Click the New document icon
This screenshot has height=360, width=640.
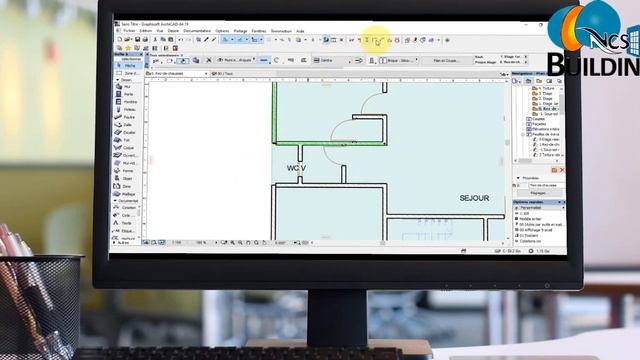120,40
